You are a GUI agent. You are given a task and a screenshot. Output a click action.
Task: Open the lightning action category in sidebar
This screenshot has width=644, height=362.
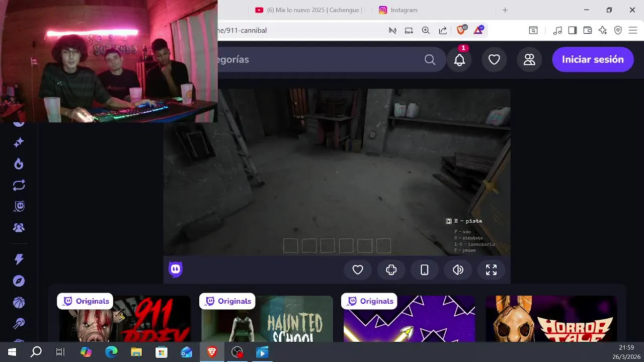[x=19, y=259]
